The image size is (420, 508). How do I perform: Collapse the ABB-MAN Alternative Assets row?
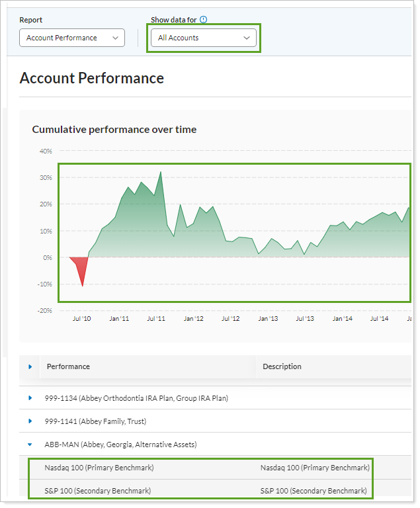pos(30,444)
